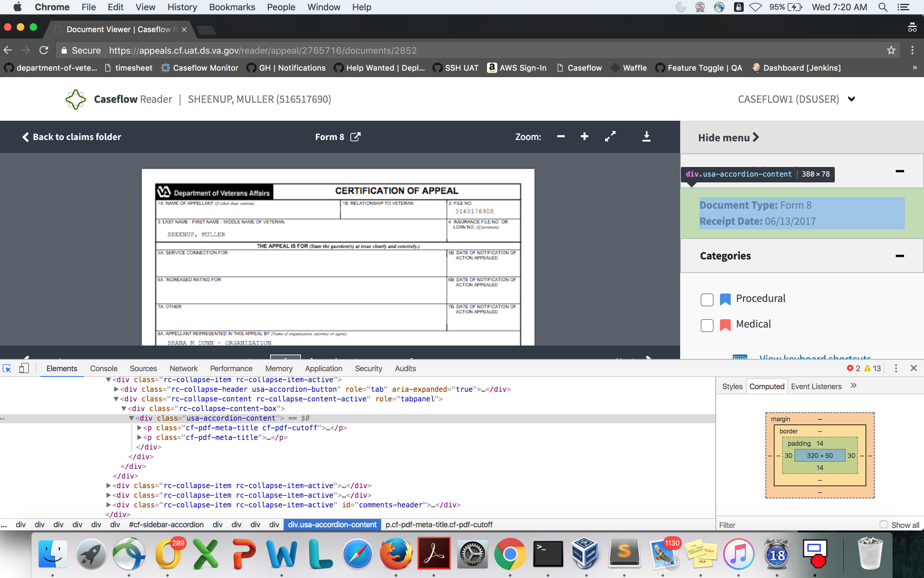
Task: Activate the DevTools element inspector icon
Action: tap(7, 368)
